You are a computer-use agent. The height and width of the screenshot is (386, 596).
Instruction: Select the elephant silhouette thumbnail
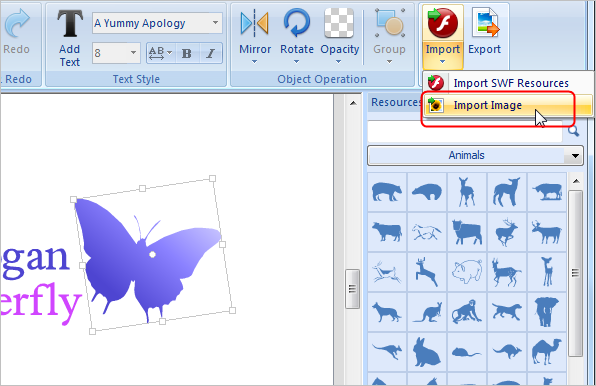[x=547, y=312]
